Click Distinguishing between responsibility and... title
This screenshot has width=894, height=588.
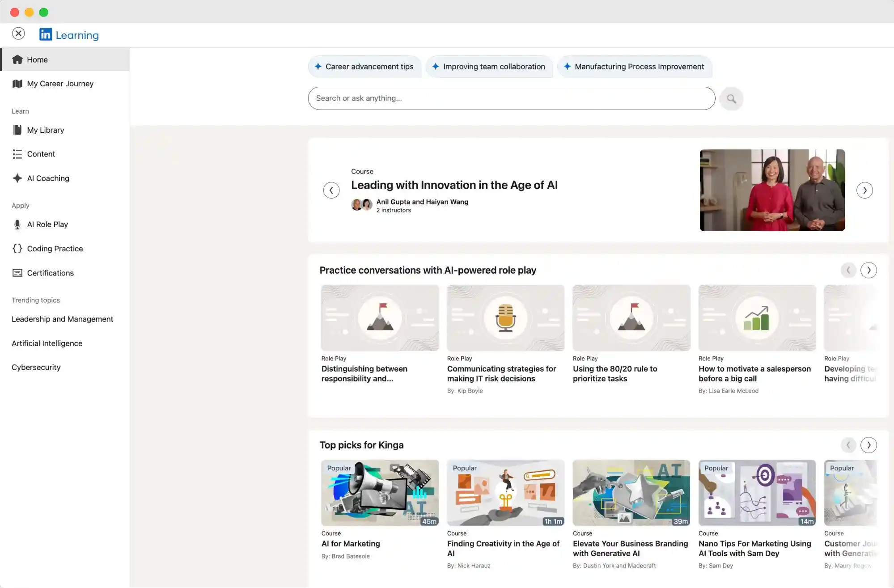tap(364, 374)
